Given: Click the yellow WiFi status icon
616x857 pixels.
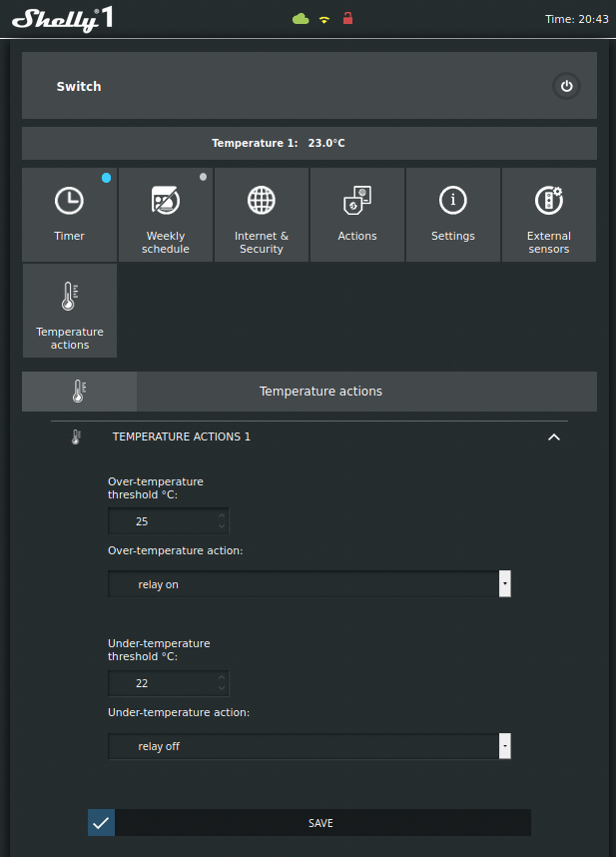Looking at the screenshot, I should 324,19.
